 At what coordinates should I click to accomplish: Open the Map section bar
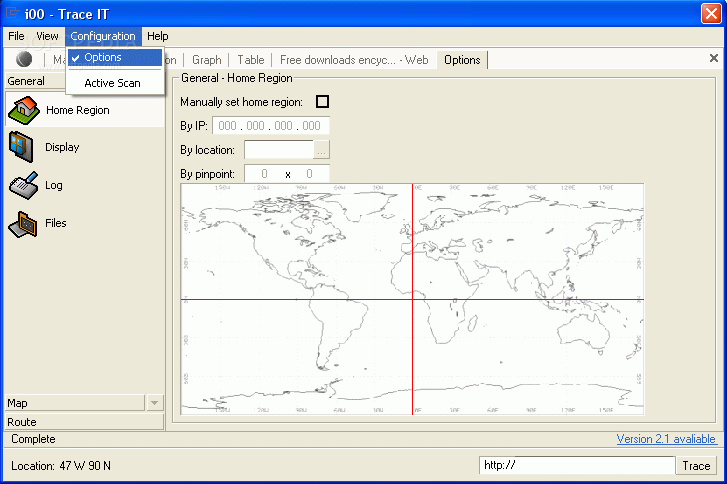click(x=75, y=403)
